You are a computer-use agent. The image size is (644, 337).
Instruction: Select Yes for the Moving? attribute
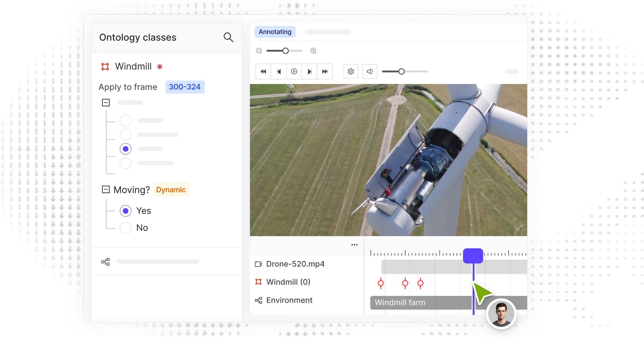(125, 211)
